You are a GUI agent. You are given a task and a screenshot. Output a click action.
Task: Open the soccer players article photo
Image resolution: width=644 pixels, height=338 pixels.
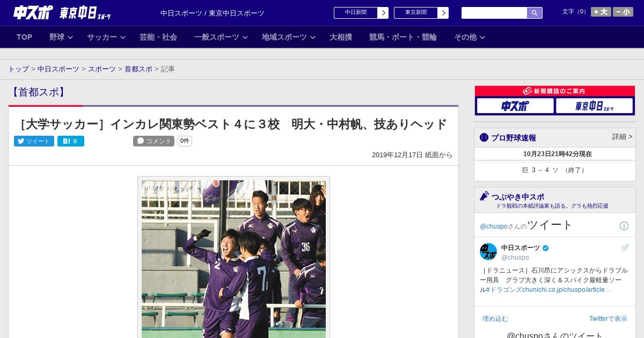click(x=233, y=259)
